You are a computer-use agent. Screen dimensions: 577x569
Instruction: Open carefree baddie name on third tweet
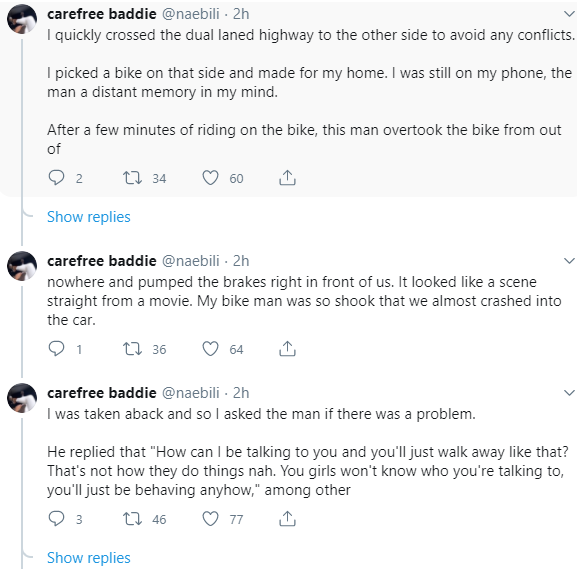[x=102, y=393]
